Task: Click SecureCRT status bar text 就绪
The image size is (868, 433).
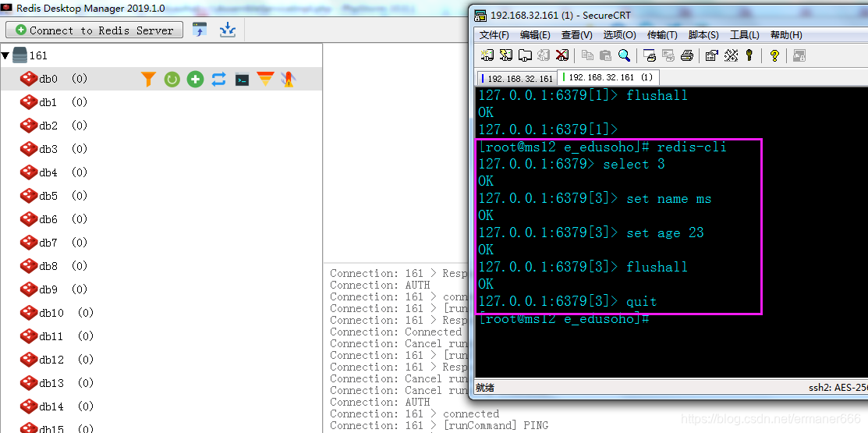Action: 486,389
